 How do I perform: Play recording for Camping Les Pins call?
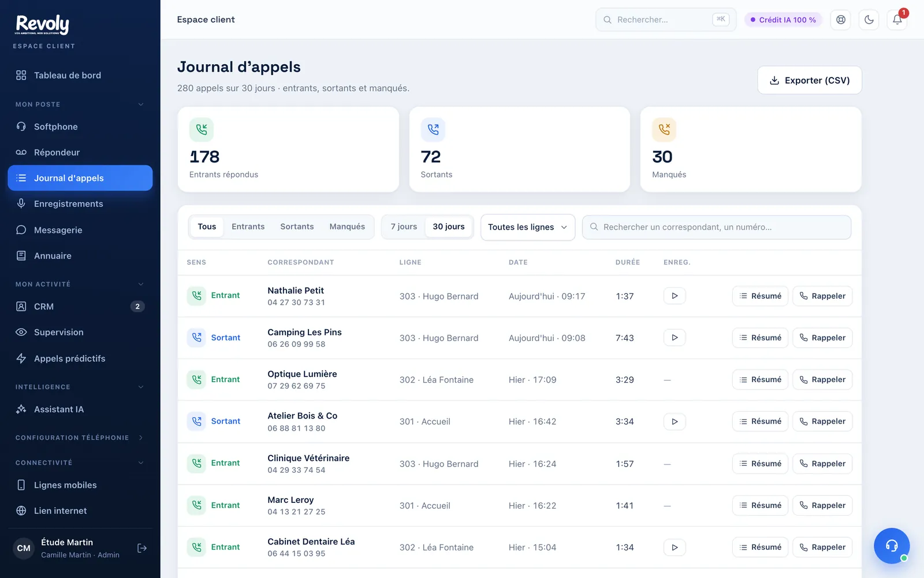[x=675, y=338]
